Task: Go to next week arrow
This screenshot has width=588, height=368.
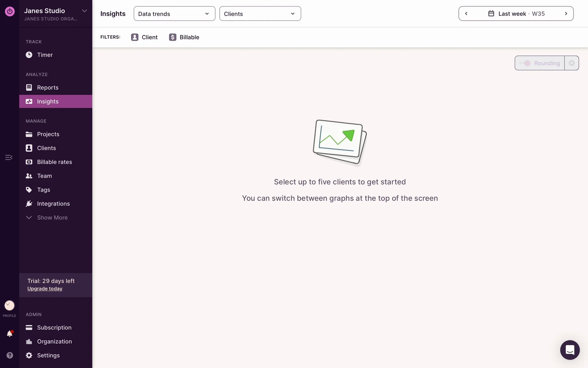Action: point(566,13)
